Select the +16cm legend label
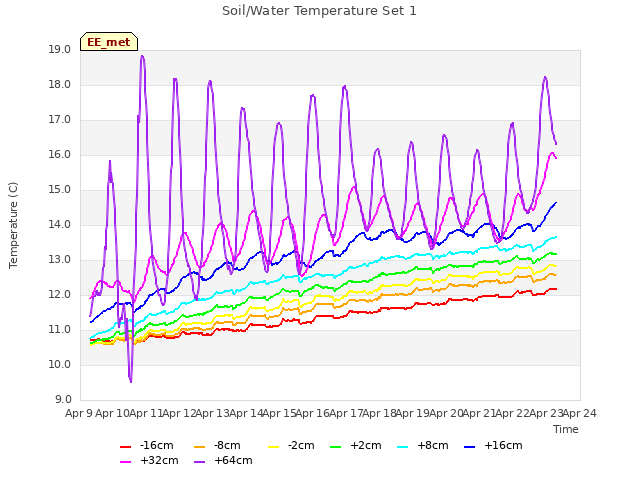 [503, 445]
